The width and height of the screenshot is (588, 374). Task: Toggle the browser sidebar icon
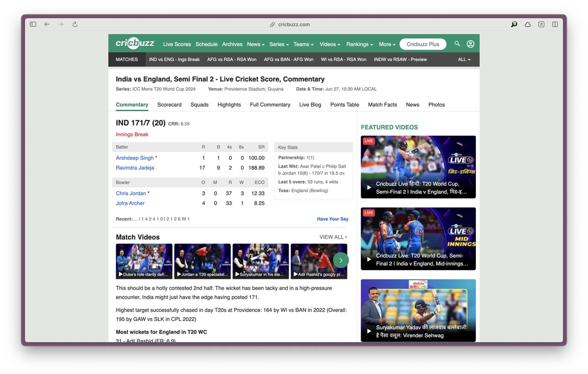[x=32, y=24]
